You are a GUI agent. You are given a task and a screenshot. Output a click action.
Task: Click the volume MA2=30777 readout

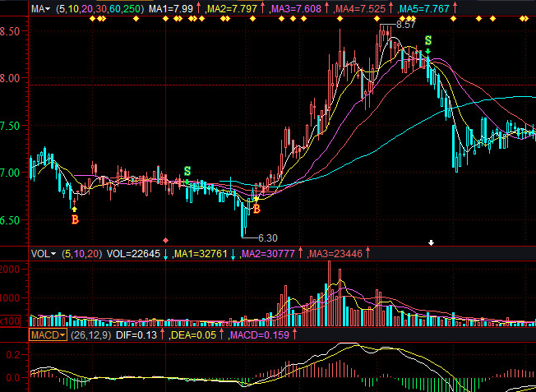[268, 254]
